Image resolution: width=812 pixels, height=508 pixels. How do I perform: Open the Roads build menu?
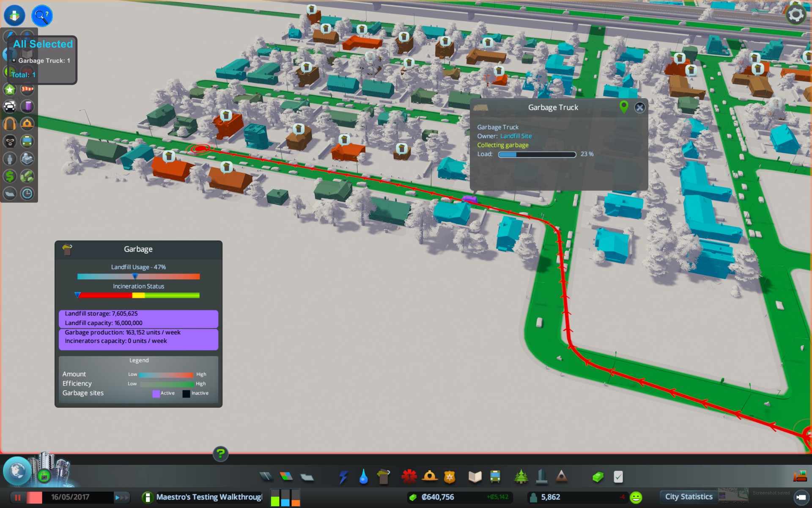(x=266, y=477)
